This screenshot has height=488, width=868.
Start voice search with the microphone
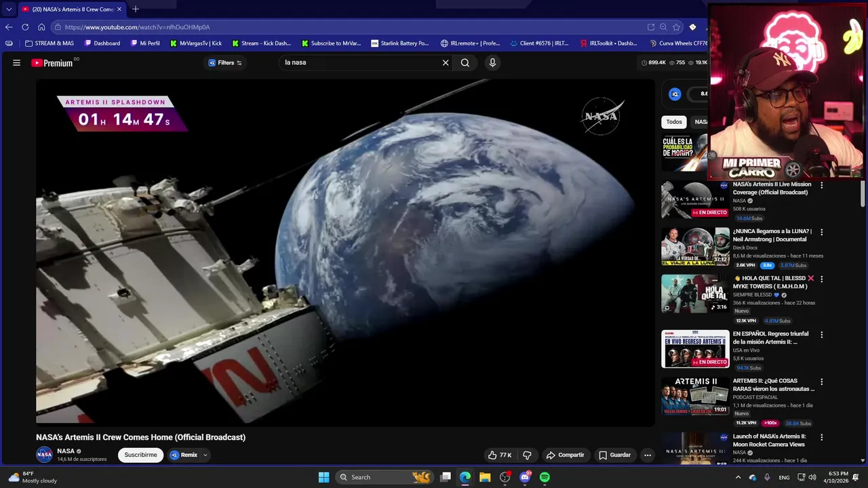pos(492,62)
